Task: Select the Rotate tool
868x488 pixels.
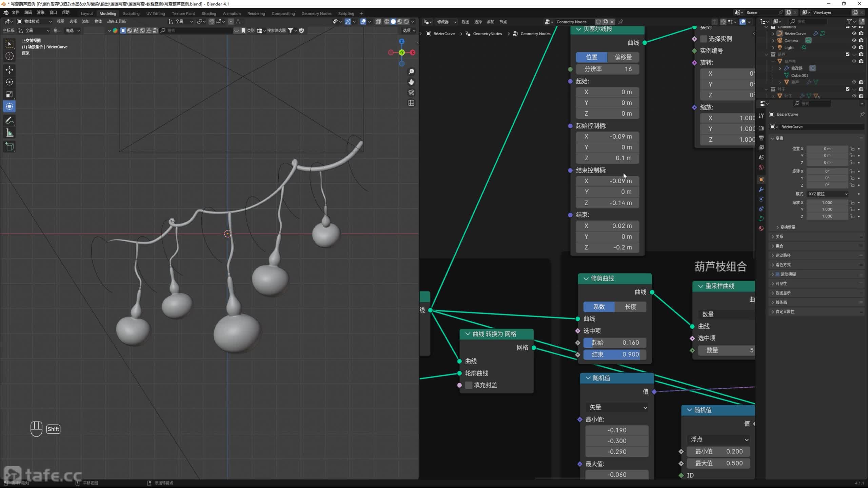Action: (9, 82)
